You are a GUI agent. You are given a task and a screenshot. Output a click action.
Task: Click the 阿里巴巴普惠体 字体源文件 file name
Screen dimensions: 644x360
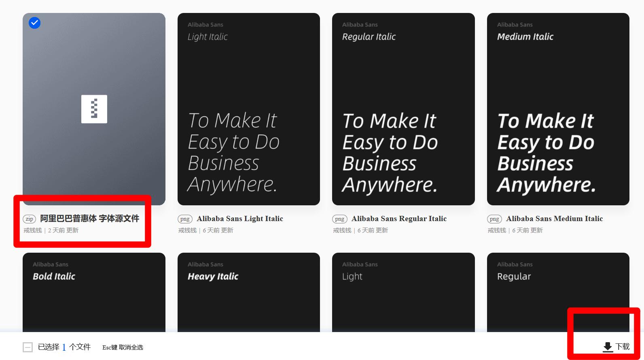pyautogui.click(x=89, y=219)
